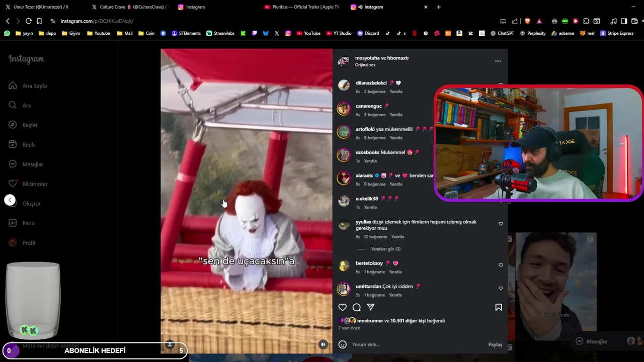Save the post with bookmark icon
Viewport: 644px width, 362px height.
(499, 307)
